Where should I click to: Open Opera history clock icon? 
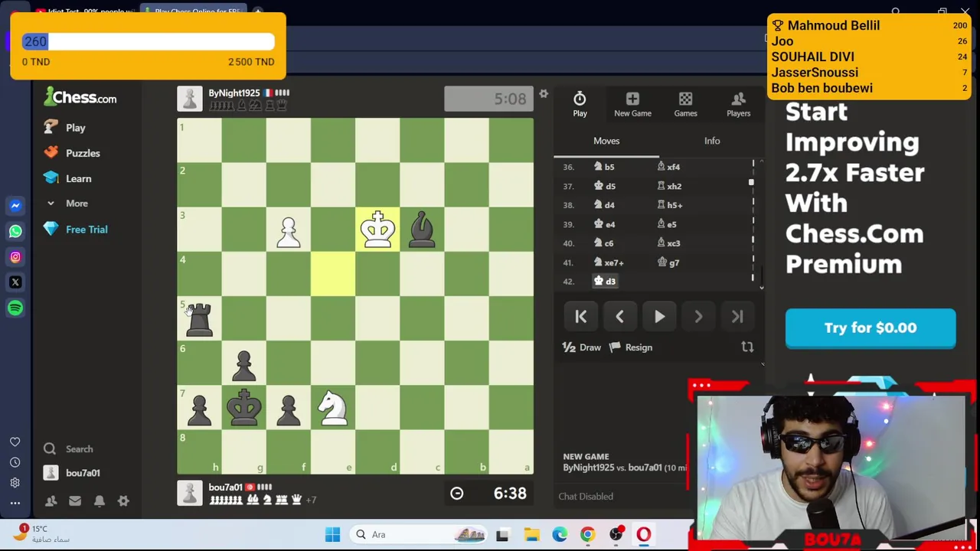pyautogui.click(x=15, y=462)
